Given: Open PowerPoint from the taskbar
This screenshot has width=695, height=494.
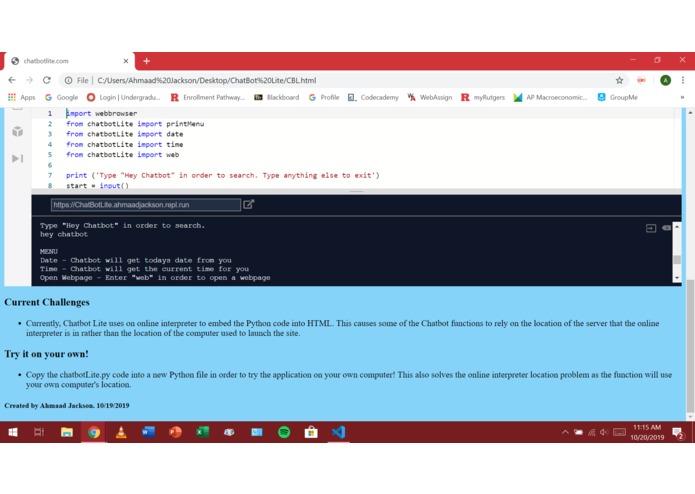Looking at the screenshot, I should (175, 432).
